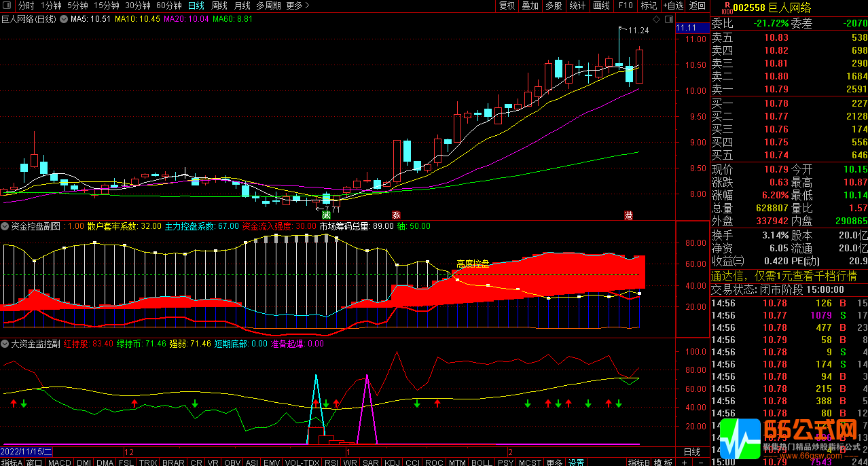Open 更多 indicators in bottom bar
The image size is (868, 466).
click(x=554, y=462)
